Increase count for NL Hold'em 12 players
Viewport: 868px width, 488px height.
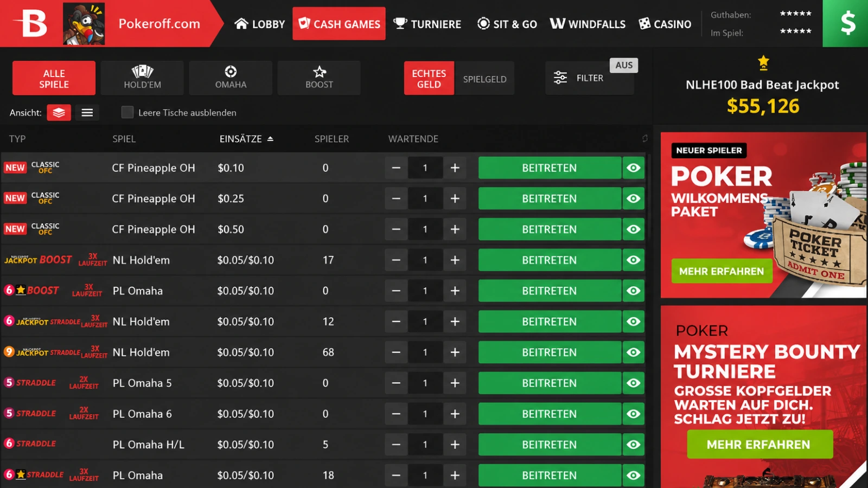click(455, 322)
